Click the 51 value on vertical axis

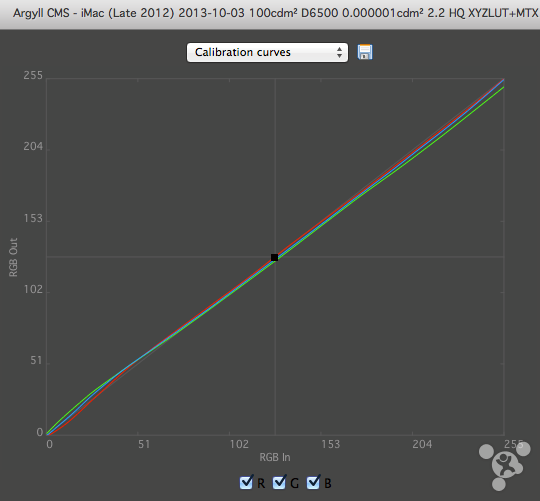[x=37, y=361]
